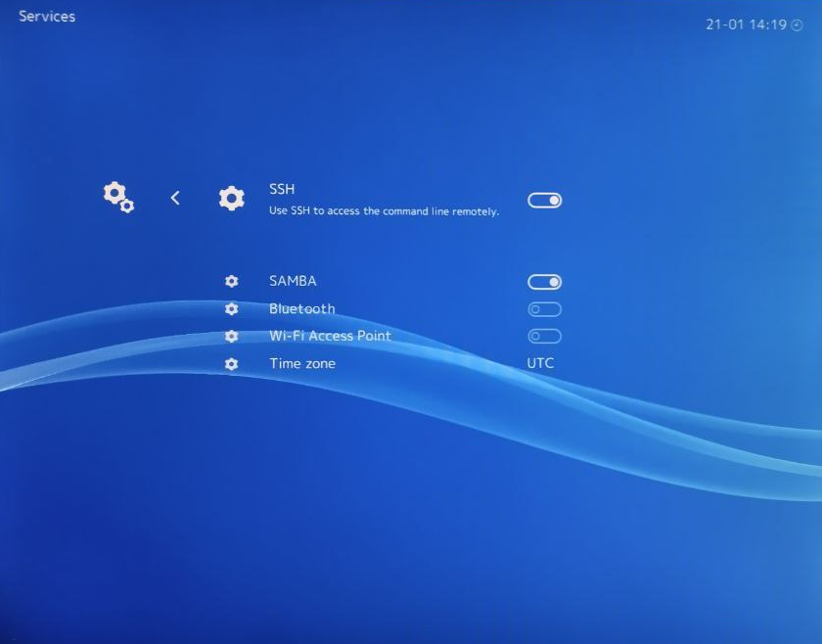Screen dimensions: 822x644
Task: Switch on Wi-Fi Access Point toggle
Action: (x=545, y=336)
